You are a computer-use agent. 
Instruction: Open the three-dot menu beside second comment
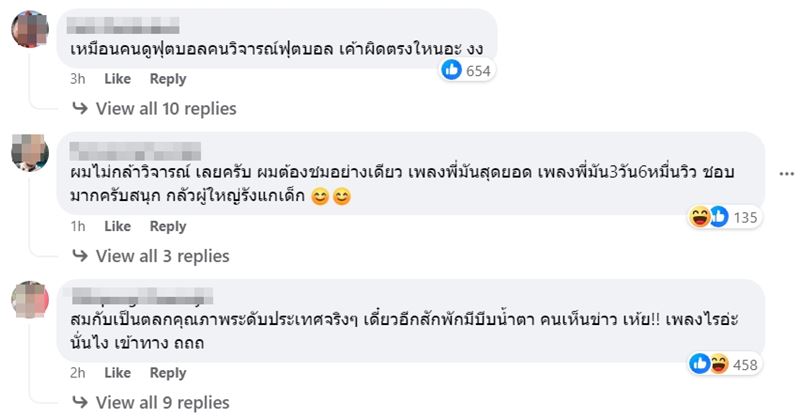pyautogui.click(x=785, y=173)
